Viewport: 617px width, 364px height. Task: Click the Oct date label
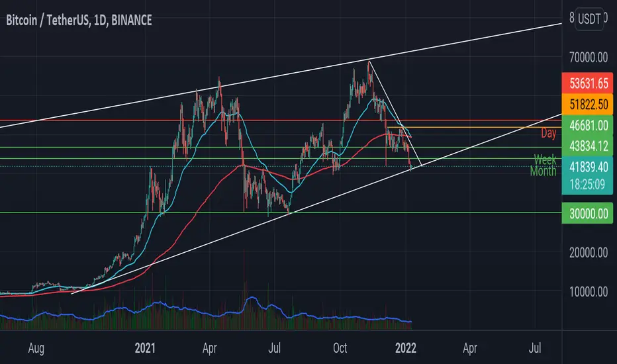coord(340,348)
